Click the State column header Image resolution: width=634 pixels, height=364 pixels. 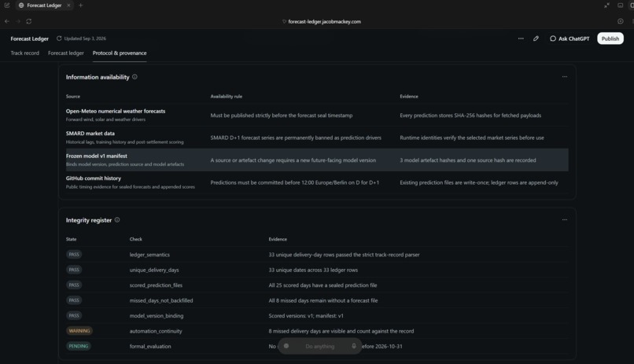point(71,239)
